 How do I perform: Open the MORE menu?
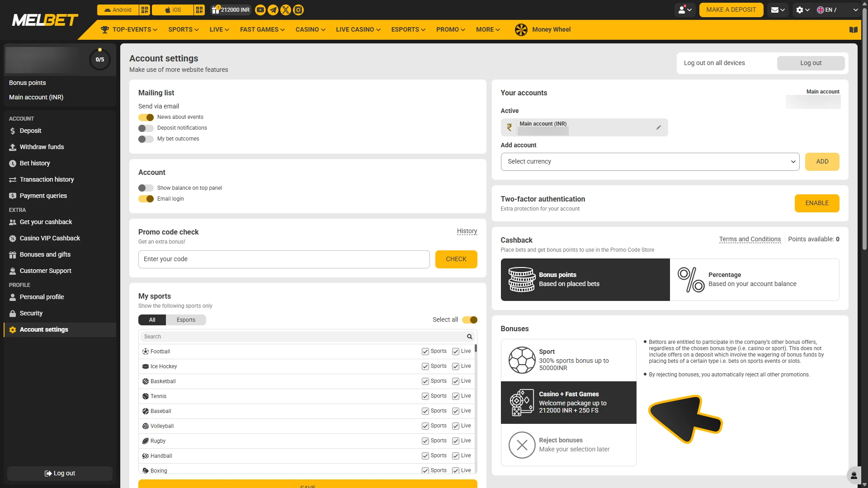click(x=488, y=30)
